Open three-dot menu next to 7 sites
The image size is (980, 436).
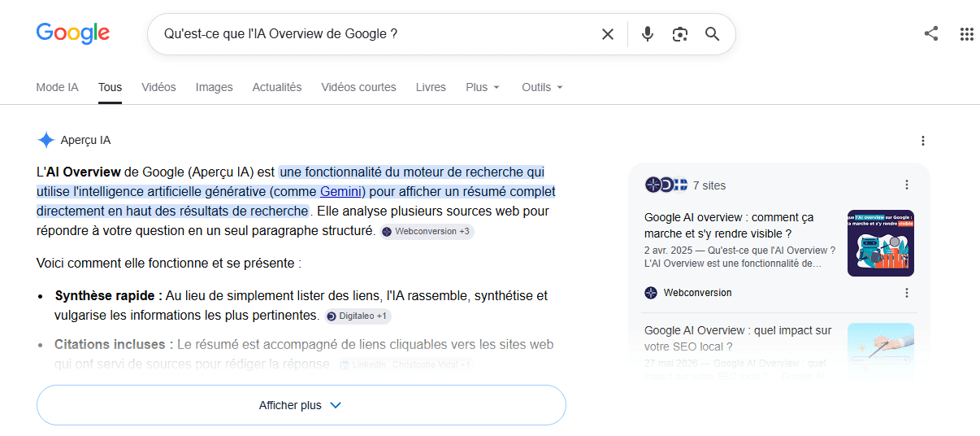tap(908, 185)
